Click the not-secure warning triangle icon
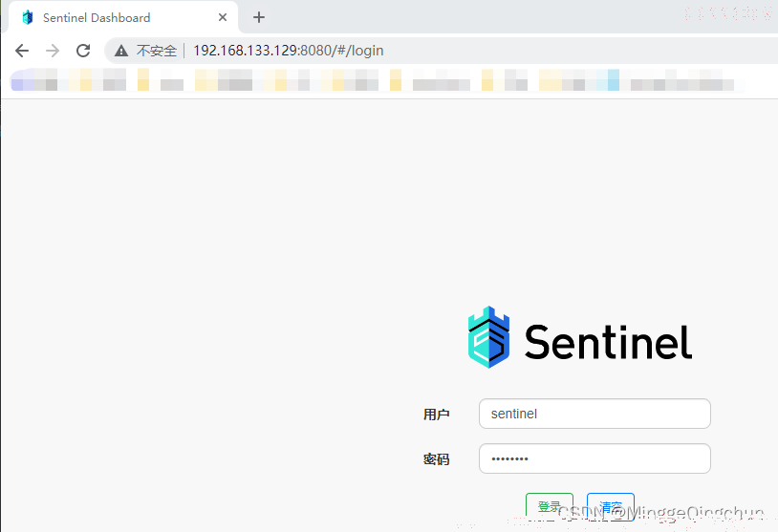Image resolution: width=778 pixels, height=532 pixels. click(121, 51)
